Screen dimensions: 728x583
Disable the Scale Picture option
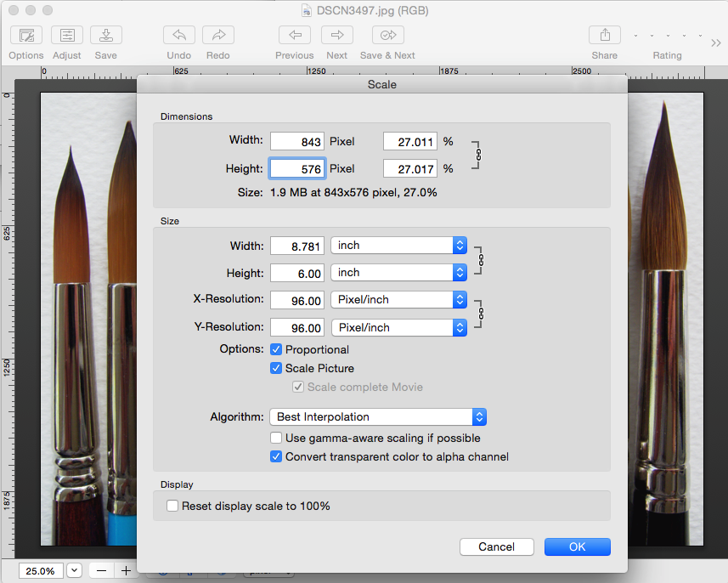point(276,368)
